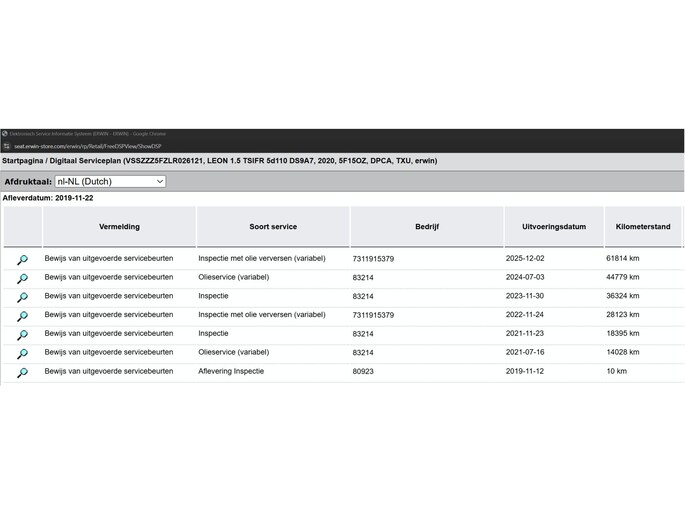View details of the 2021-07-16 Olieservice entry

pyautogui.click(x=22, y=354)
